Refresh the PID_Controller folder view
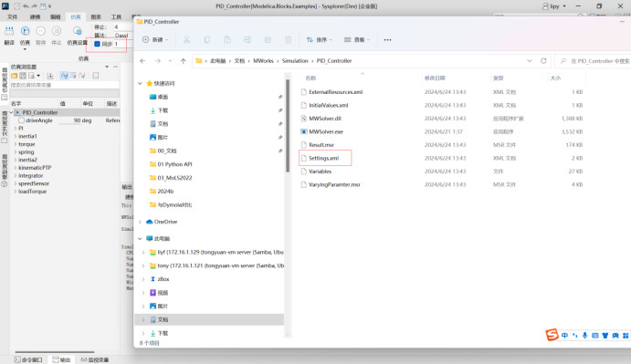Viewport: 631px width, 364px height. 543,61
